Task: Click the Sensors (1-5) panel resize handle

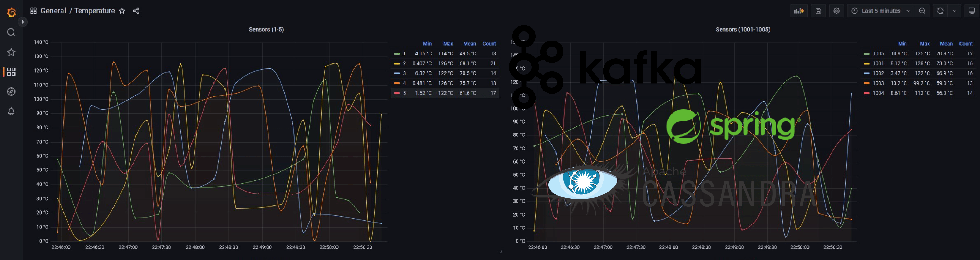Action: [501, 251]
